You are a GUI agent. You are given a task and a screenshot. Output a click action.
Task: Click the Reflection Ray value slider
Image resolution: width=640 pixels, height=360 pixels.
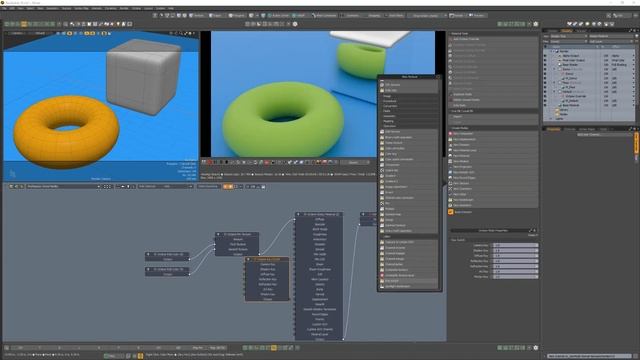click(x=515, y=261)
